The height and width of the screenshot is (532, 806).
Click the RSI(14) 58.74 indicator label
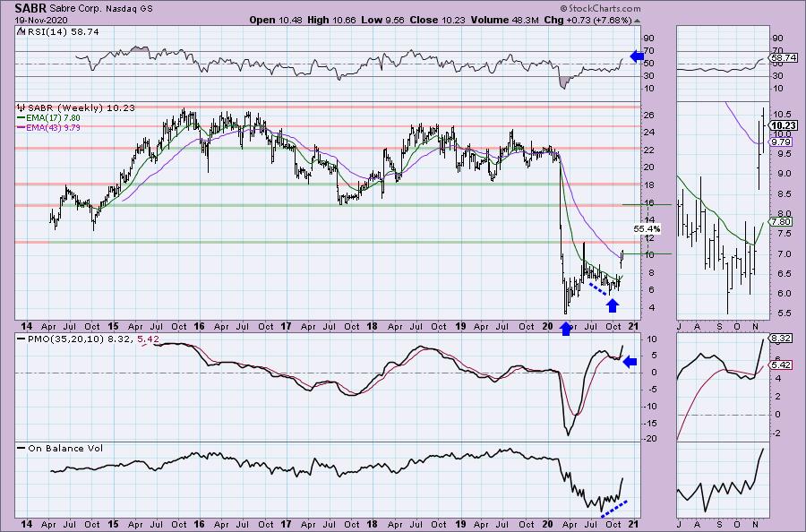pos(62,31)
